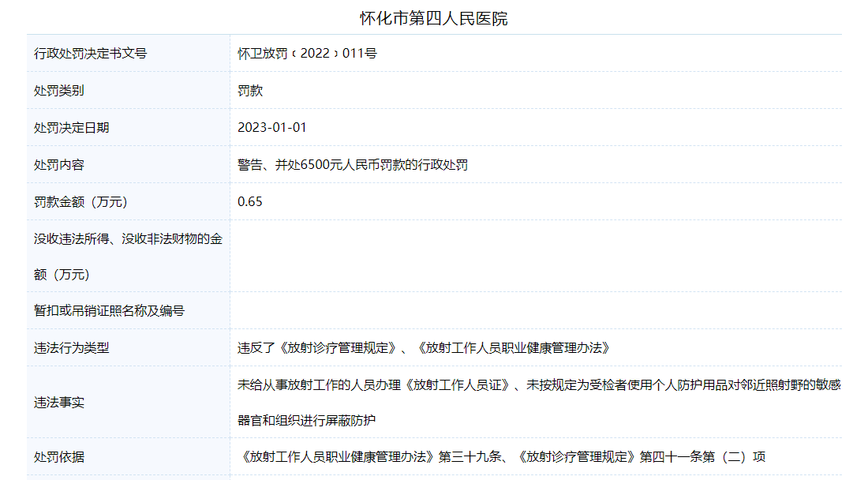Click the label 行政处罚决定书文号
868x480 pixels.
coord(90,53)
